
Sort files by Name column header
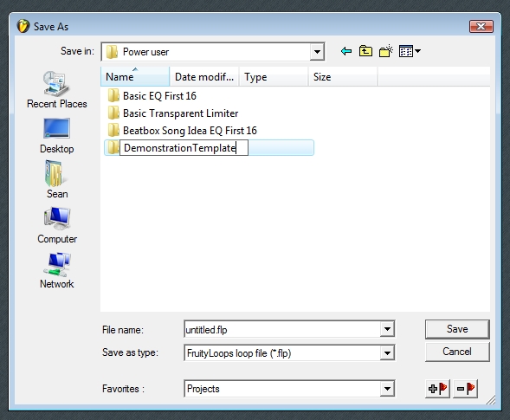(135, 77)
